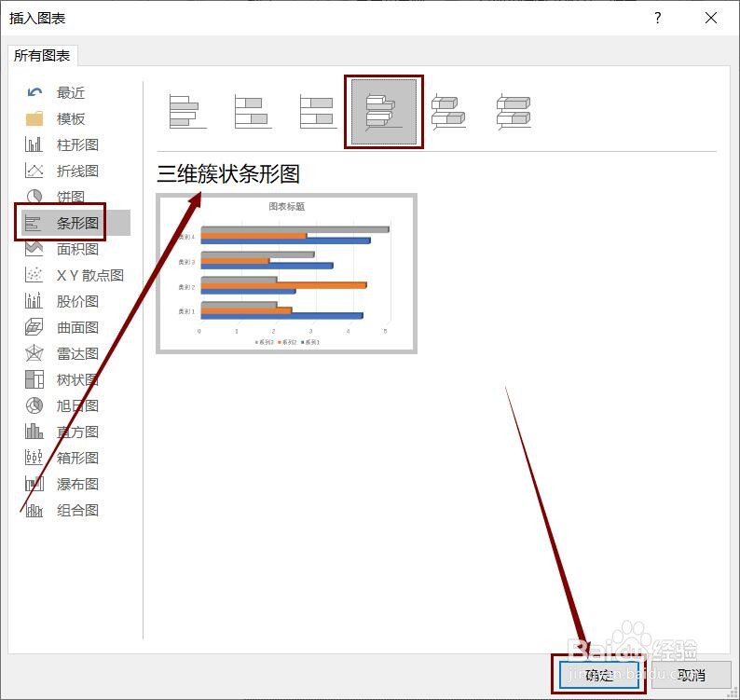Select the stacked bar chart subtype icon

coord(253,112)
